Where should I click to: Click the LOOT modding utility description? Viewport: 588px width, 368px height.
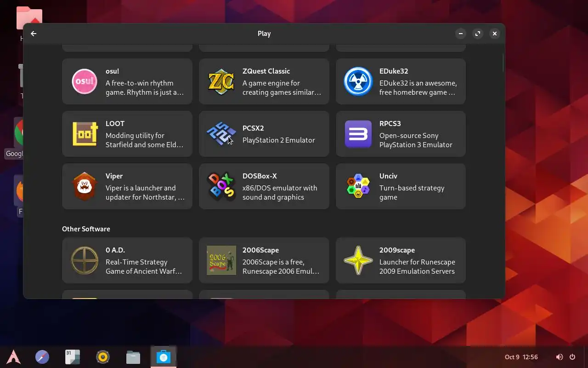[x=144, y=140]
